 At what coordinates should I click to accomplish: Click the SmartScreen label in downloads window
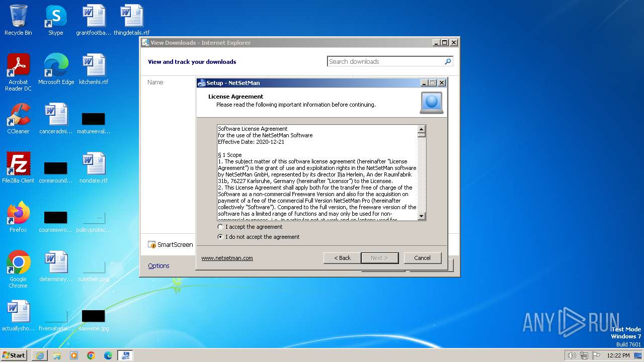point(175,244)
